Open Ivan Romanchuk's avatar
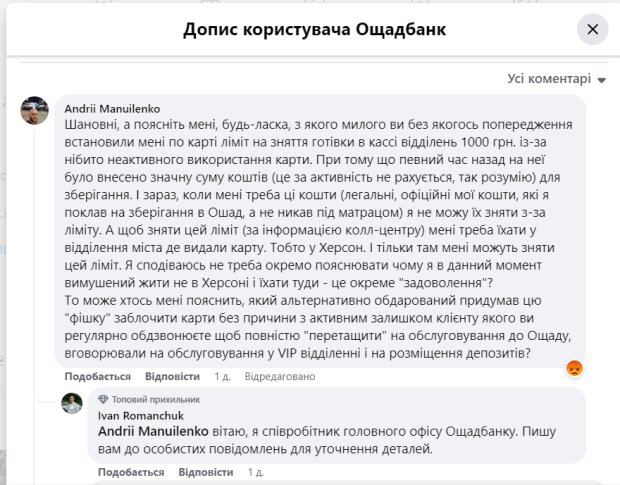Screen dimensions: 620x485 click(72, 403)
